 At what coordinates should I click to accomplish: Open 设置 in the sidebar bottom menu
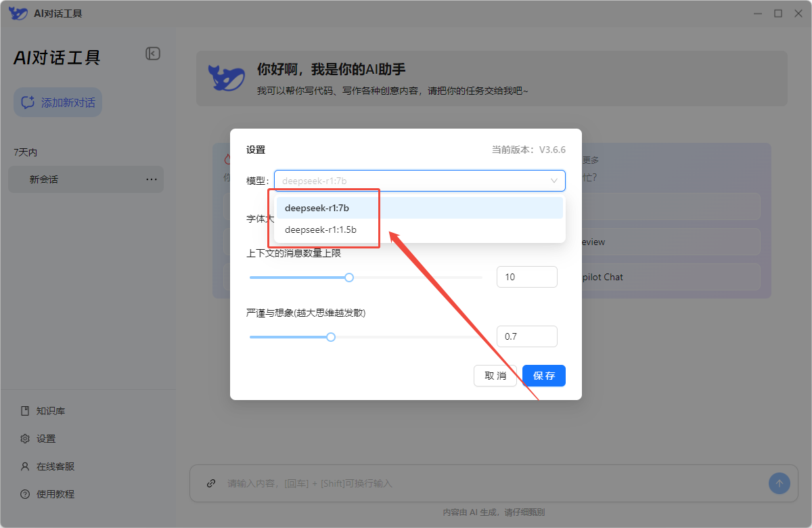tap(39, 439)
